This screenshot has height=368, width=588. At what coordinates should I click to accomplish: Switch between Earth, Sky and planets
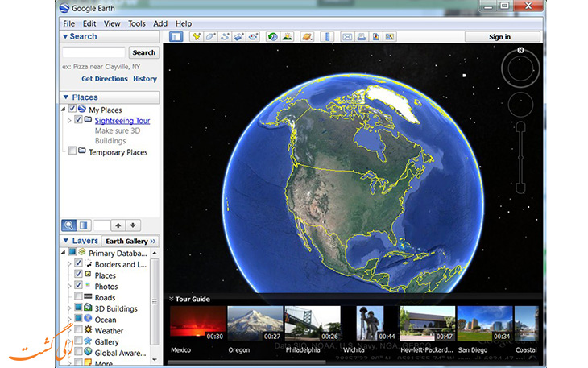(307, 37)
